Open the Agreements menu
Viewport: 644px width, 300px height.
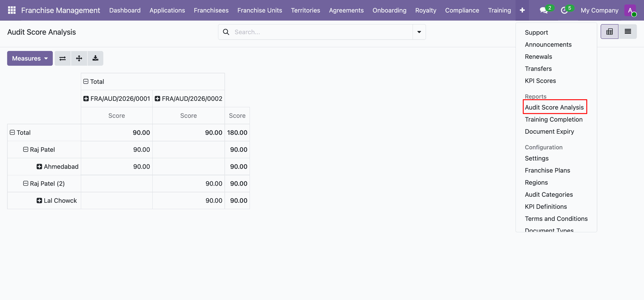[x=346, y=10]
